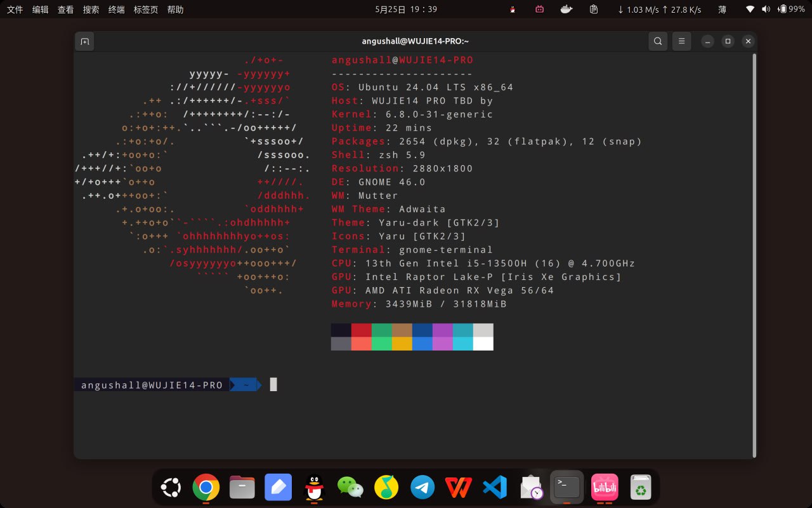
Task: Launch QQ penguin app in dock
Action: tap(314, 488)
